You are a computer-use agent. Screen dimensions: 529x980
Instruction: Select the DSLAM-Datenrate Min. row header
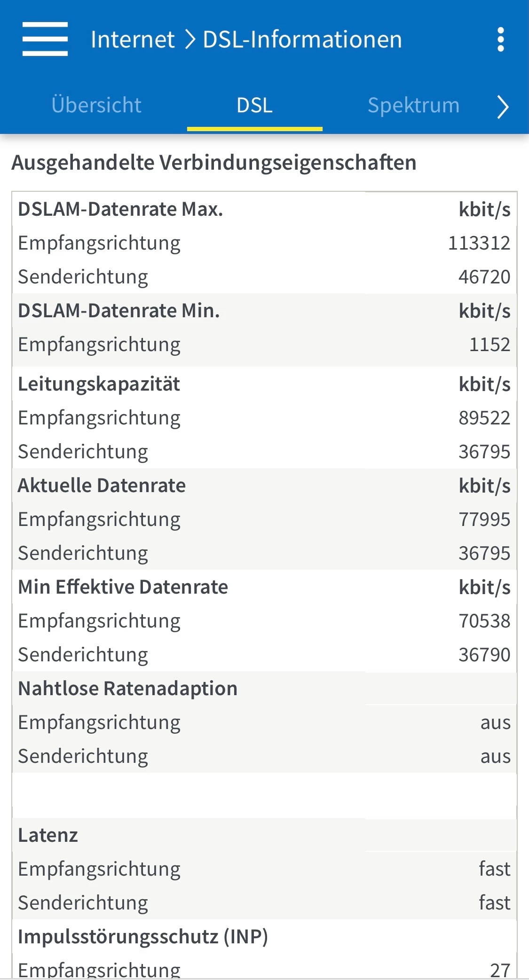point(119,311)
